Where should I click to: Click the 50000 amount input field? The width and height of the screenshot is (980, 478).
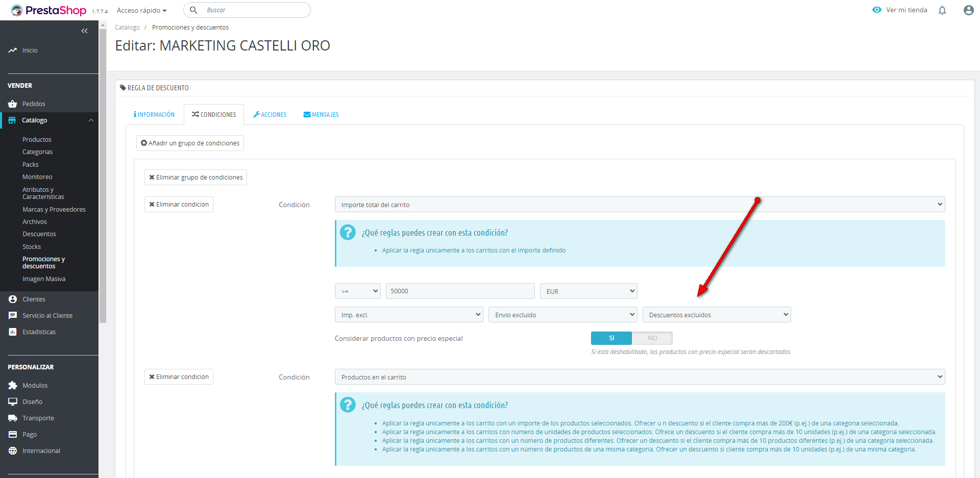click(x=460, y=291)
